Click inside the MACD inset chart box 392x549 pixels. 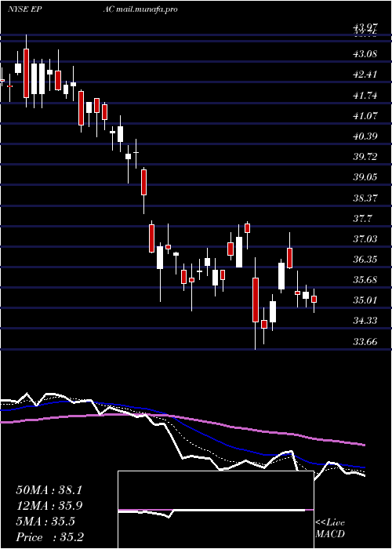click(x=216, y=510)
